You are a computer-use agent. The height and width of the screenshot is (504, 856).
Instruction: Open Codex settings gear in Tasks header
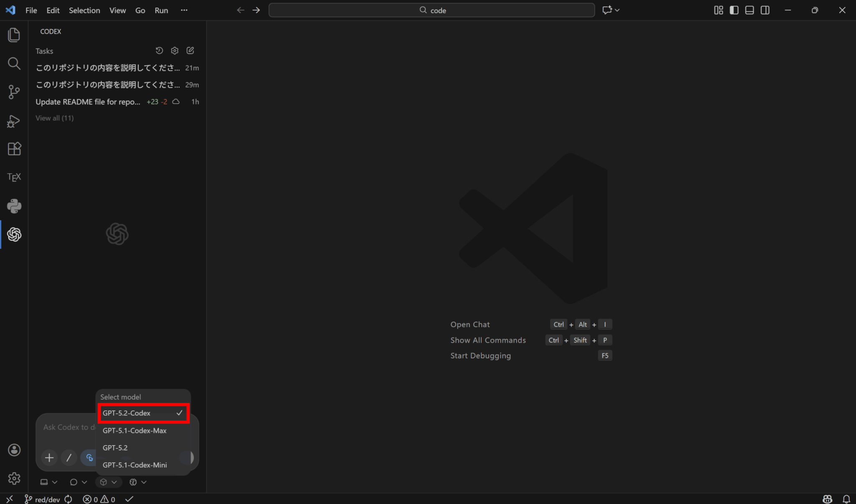point(175,51)
